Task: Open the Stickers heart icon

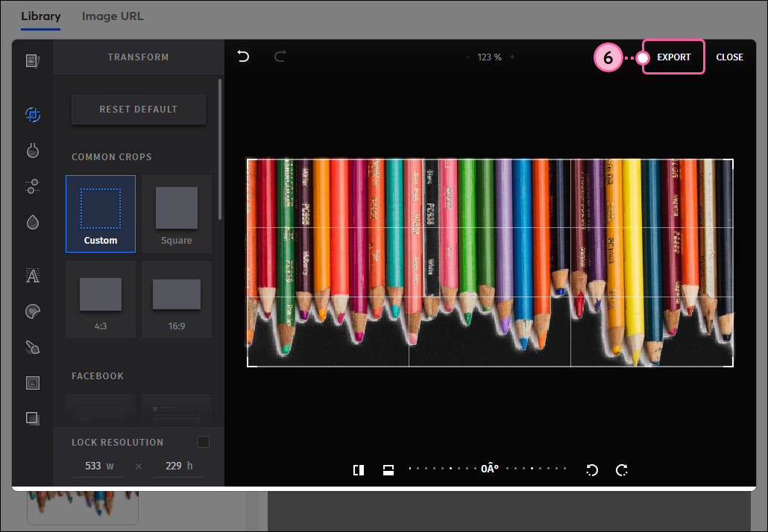Action: pos(32,311)
